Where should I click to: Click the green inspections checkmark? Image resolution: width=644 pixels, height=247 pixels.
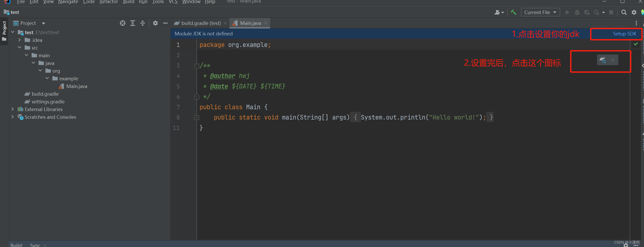pos(636,44)
